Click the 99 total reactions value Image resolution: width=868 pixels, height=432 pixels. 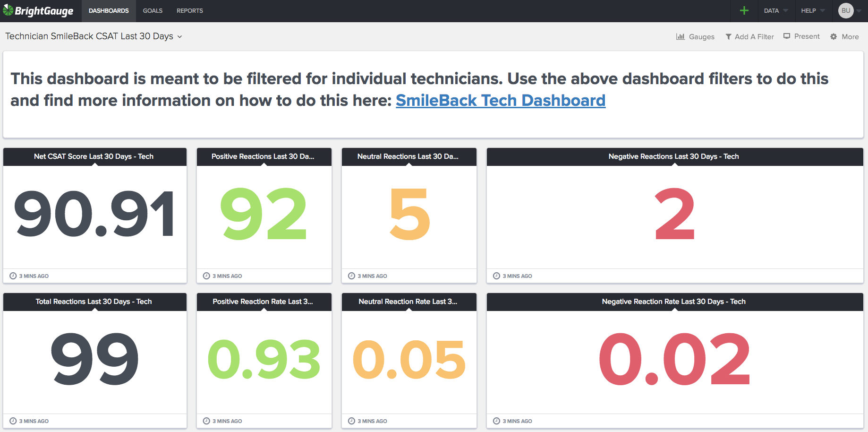pos(94,359)
